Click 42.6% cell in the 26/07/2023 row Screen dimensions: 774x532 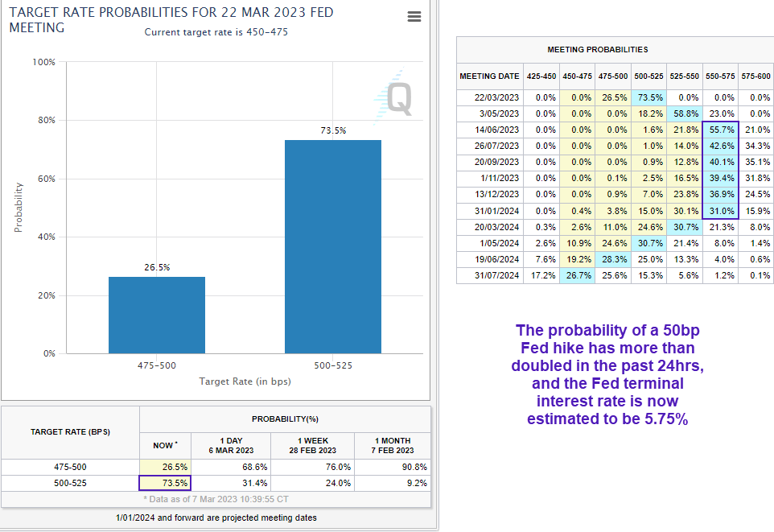720,146
